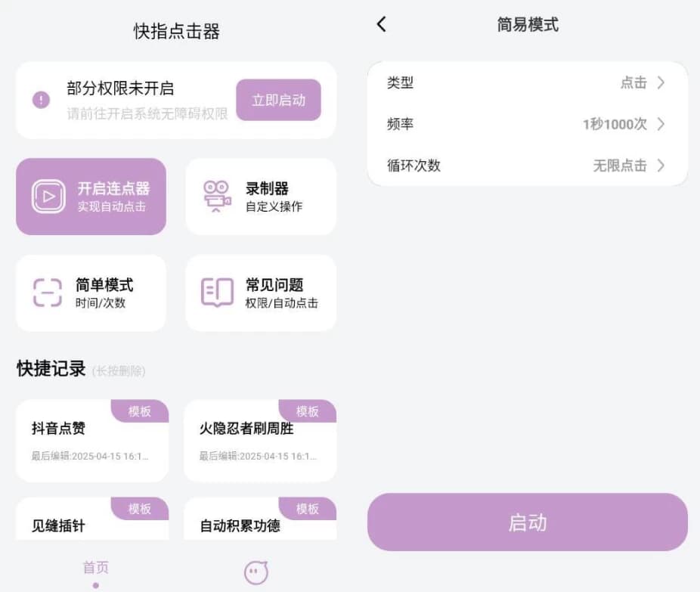Open the 频率 frequency selector
This screenshot has height=592, width=700.
(x=660, y=124)
